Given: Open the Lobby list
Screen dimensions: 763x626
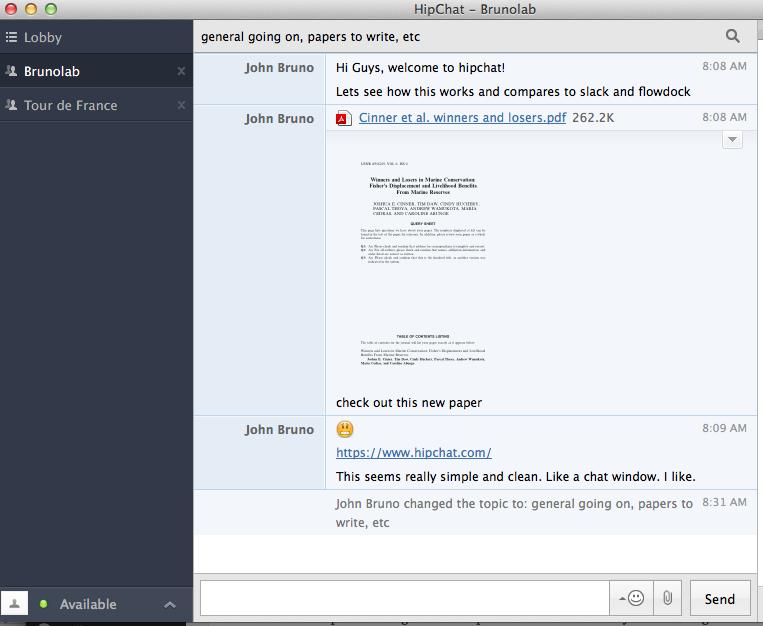Looking at the screenshot, I should pyautogui.click(x=96, y=37).
